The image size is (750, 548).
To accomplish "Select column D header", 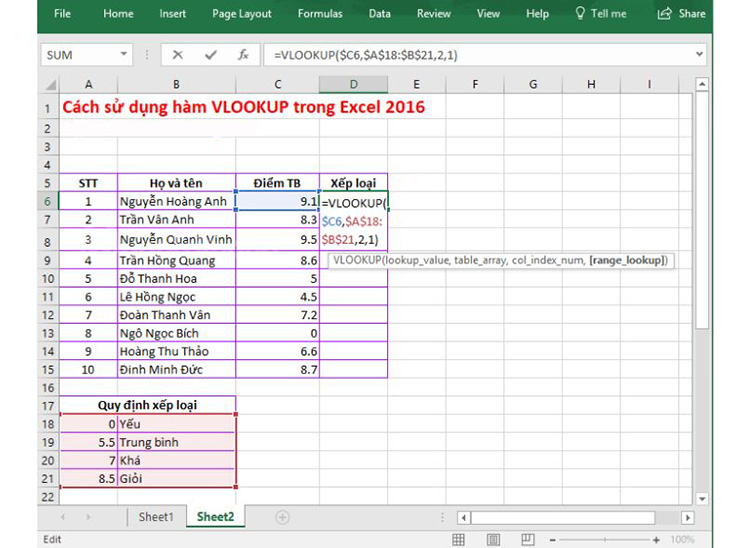I will (353, 85).
